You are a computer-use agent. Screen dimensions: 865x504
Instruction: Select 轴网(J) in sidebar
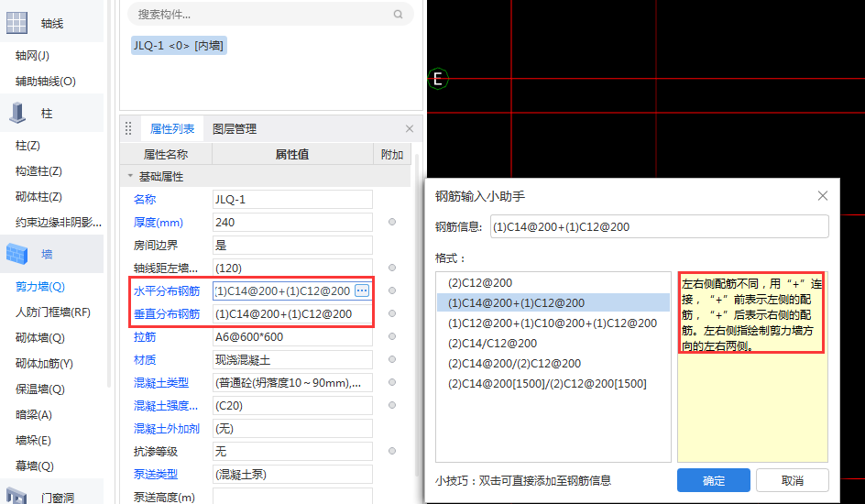(x=33, y=55)
